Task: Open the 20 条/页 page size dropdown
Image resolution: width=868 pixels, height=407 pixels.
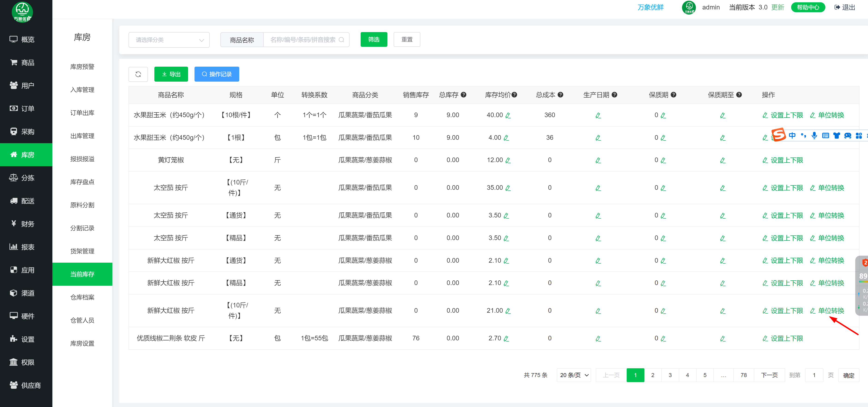Action: pyautogui.click(x=574, y=375)
